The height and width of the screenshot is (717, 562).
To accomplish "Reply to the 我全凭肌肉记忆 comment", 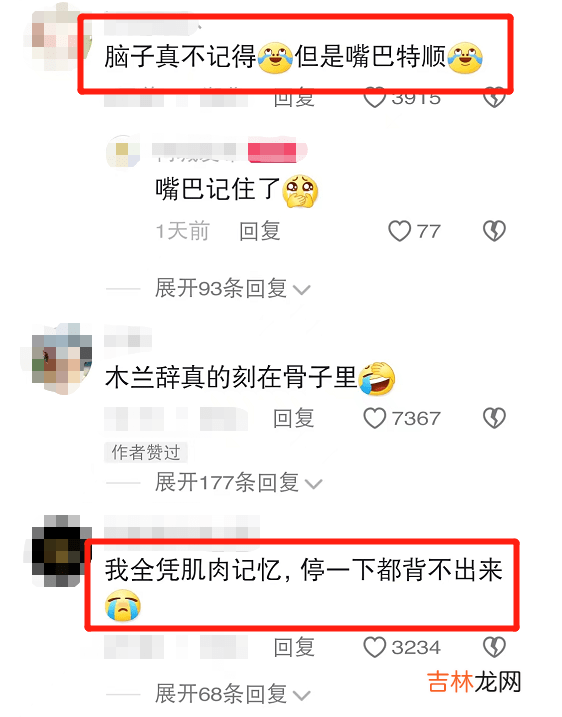I will coord(294,647).
